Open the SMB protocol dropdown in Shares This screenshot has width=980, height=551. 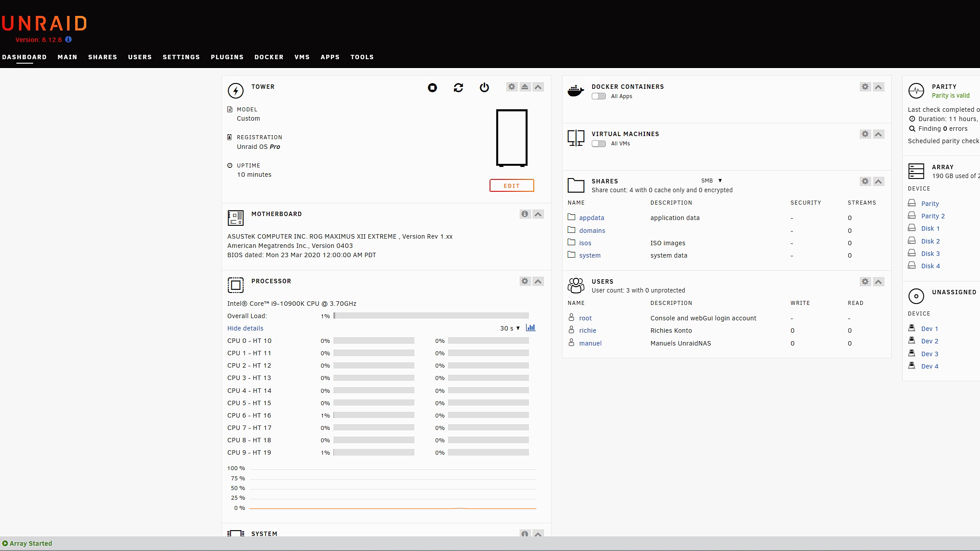(712, 181)
